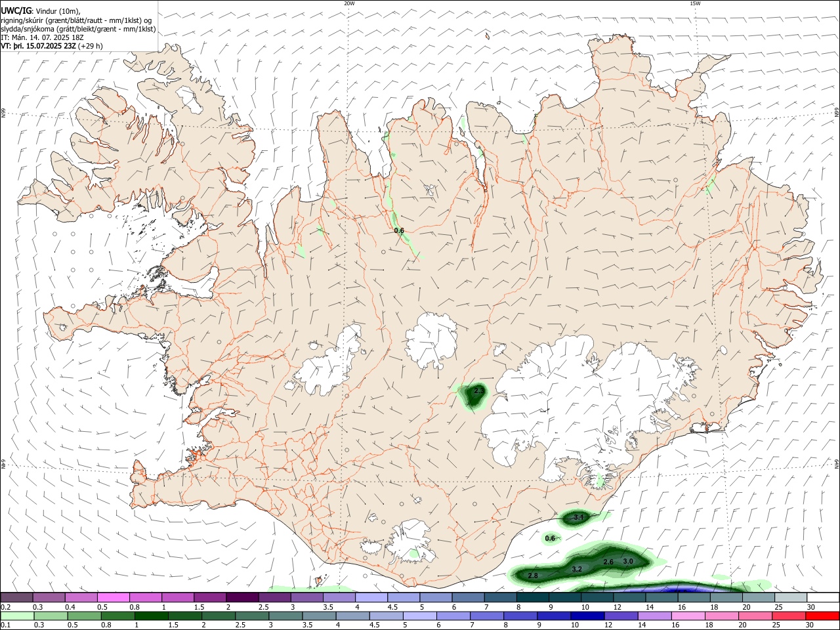Click the '20W' longitude label at top
Viewport: 840px width, 630px height.
pos(349,3)
